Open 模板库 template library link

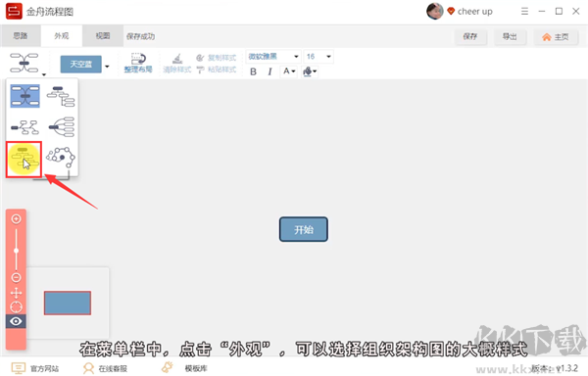click(x=184, y=368)
